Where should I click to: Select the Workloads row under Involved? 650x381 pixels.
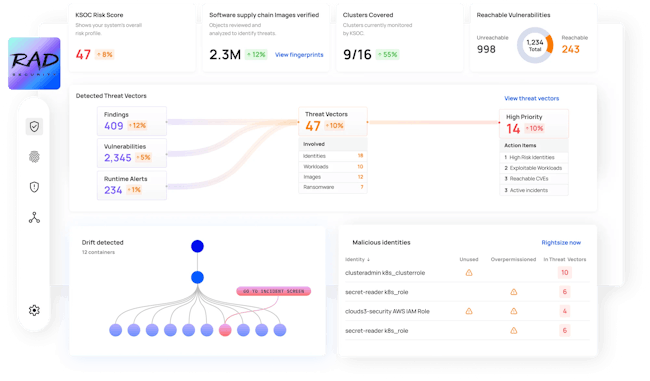(x=333, y=167)
